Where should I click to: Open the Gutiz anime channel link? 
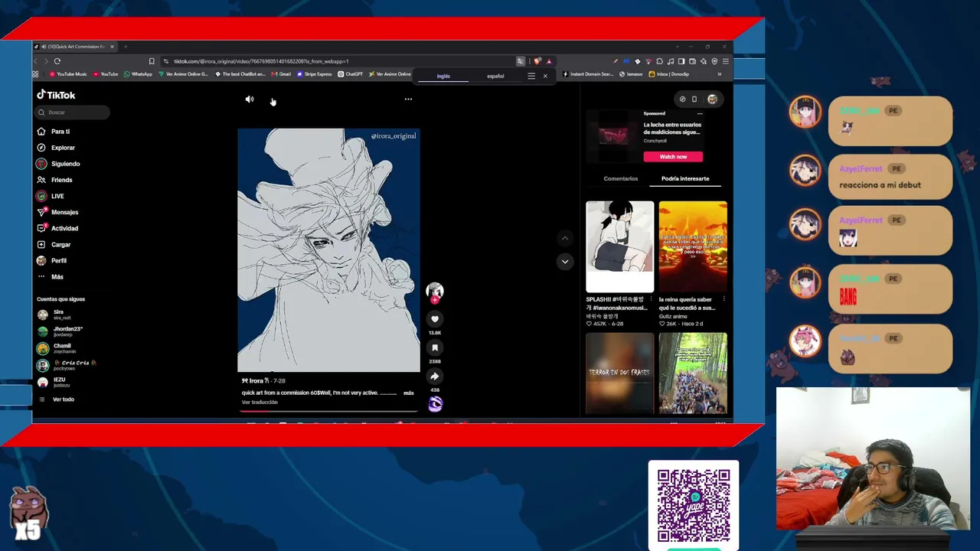click(x=673, y=316)
